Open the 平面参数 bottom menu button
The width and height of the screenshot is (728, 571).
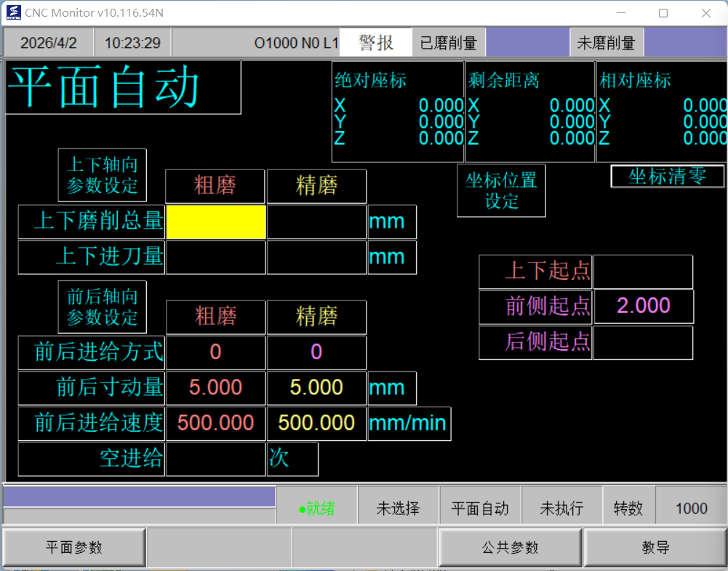tap(74, 548)
